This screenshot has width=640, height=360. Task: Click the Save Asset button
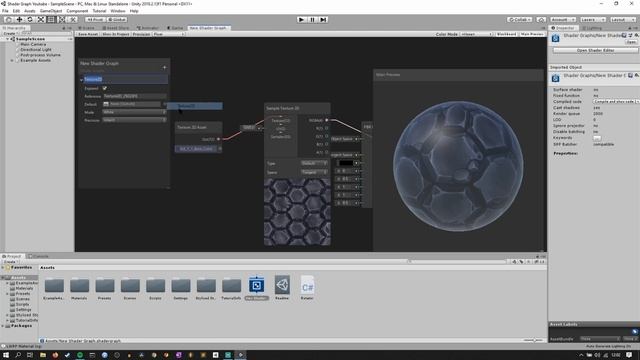pos(88,34)
